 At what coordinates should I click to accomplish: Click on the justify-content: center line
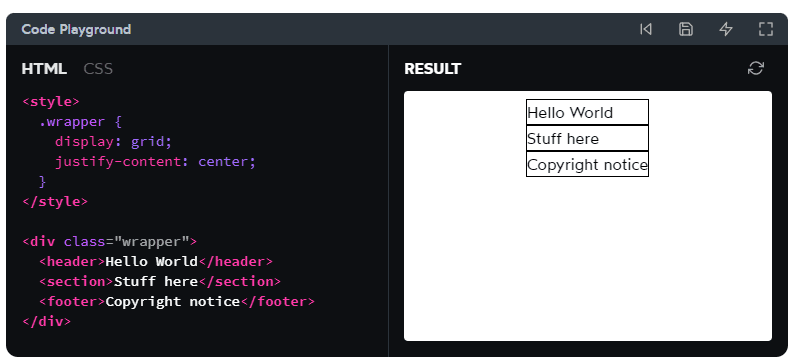click(x=156, y=162)
